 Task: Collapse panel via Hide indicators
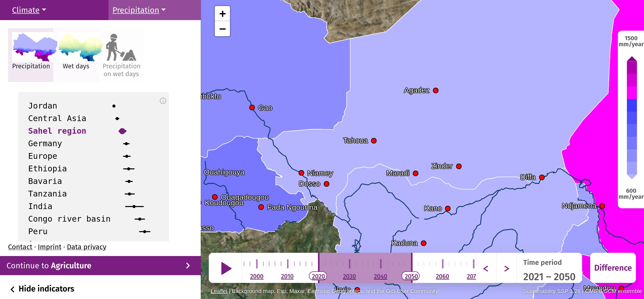[42, 289]
